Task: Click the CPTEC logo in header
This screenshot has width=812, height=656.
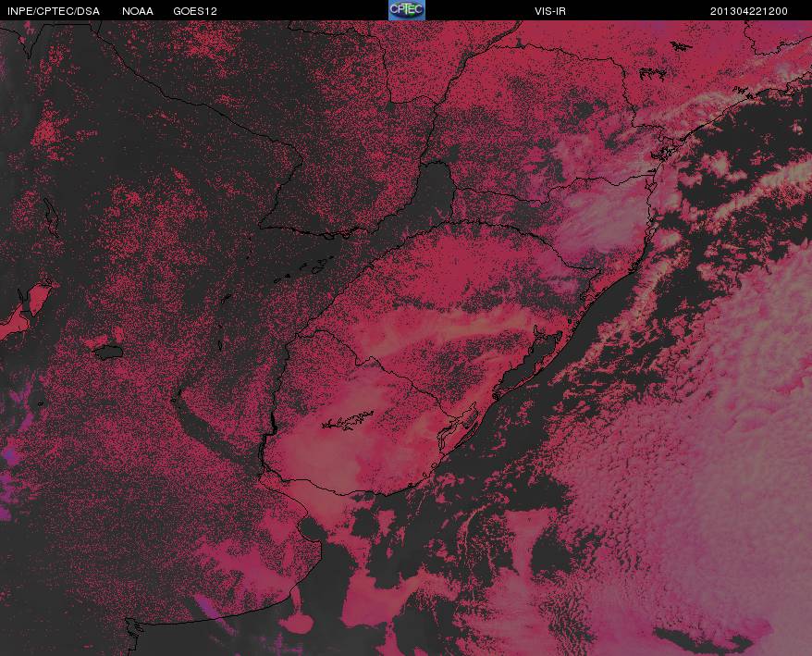Action: (407, 10)
